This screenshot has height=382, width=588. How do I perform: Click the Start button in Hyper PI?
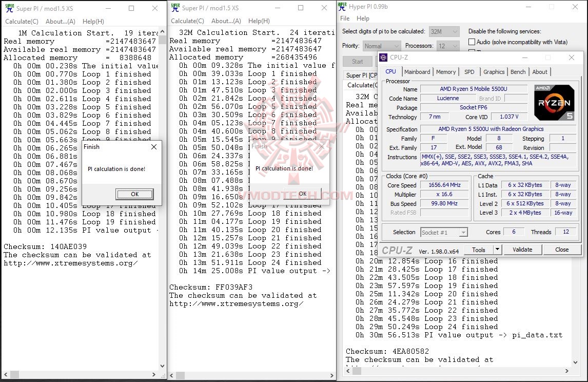358,61
